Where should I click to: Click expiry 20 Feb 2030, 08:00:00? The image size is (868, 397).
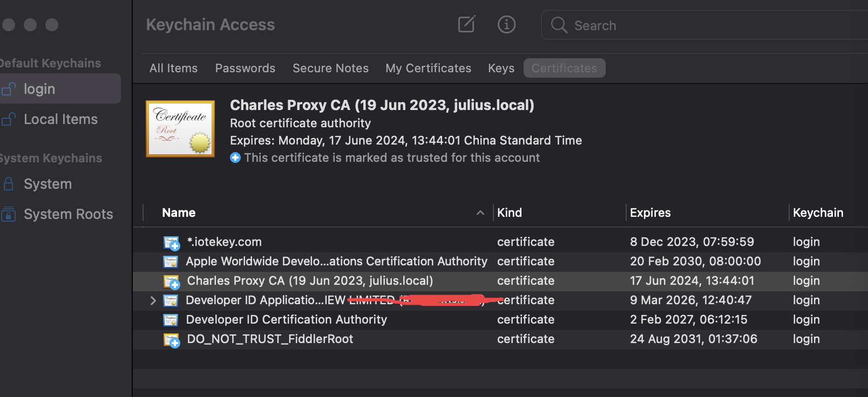pos(695,261)
